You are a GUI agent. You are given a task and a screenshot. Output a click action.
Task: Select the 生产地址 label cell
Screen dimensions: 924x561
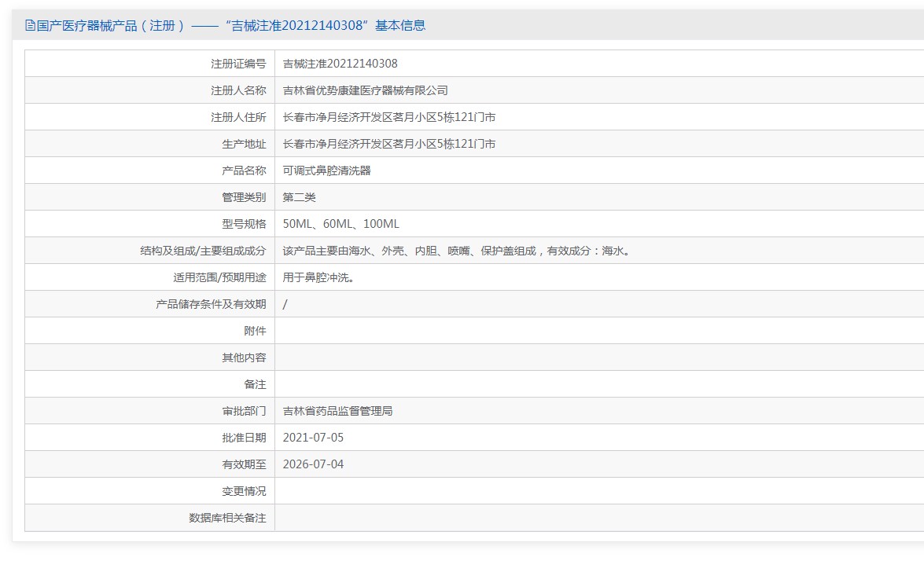[149, 144]
